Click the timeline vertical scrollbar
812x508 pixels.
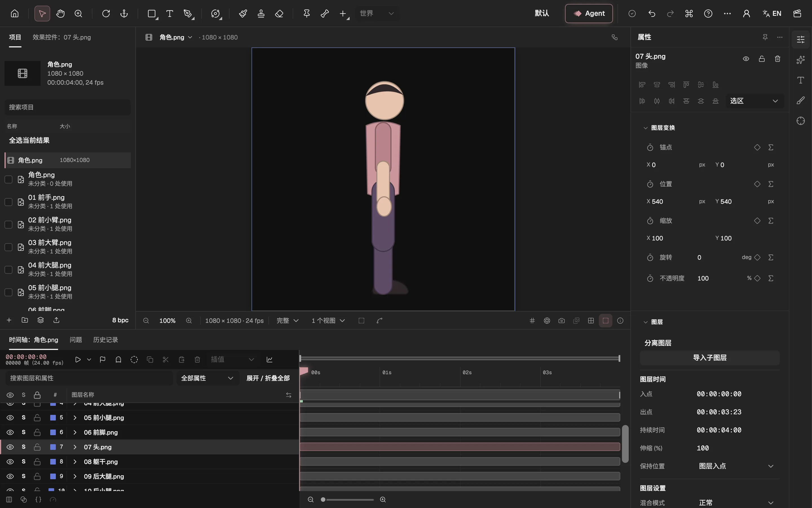point(625,444)
